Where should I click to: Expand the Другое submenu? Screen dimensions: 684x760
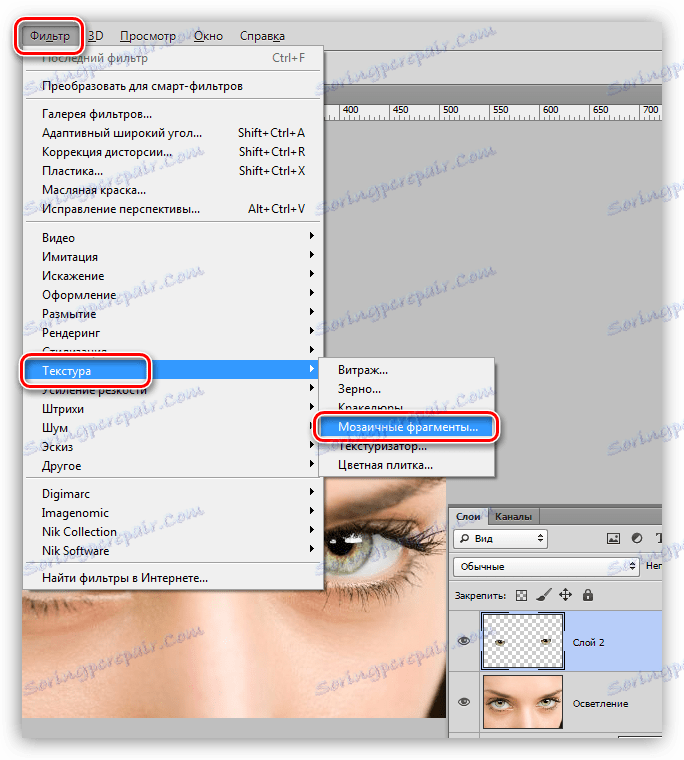pyautogui.click(x=173, y=466)
